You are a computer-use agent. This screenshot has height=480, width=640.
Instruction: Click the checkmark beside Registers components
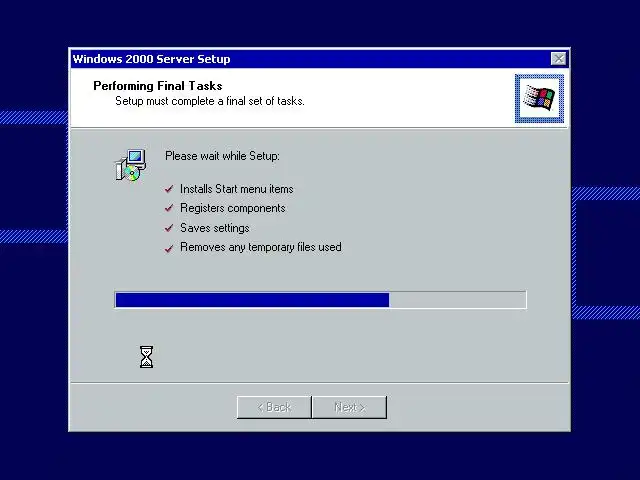(x=169, y=208)
